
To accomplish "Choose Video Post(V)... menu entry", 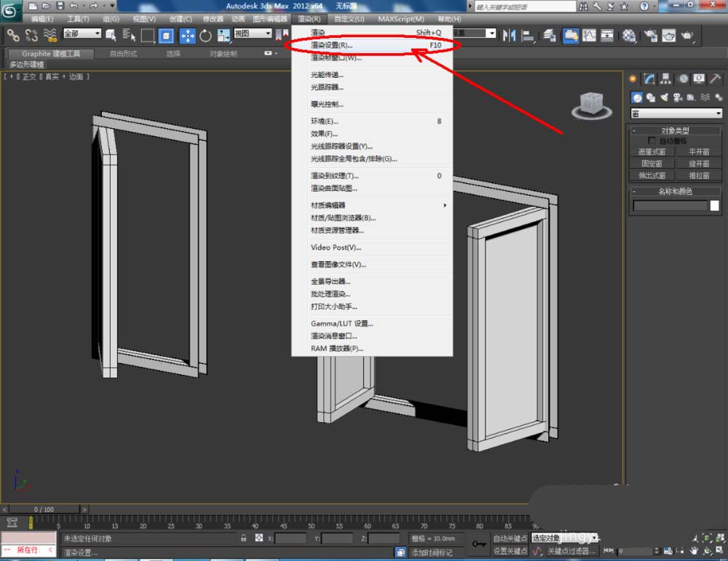I will pyautogui.click(x=372, y=247).
